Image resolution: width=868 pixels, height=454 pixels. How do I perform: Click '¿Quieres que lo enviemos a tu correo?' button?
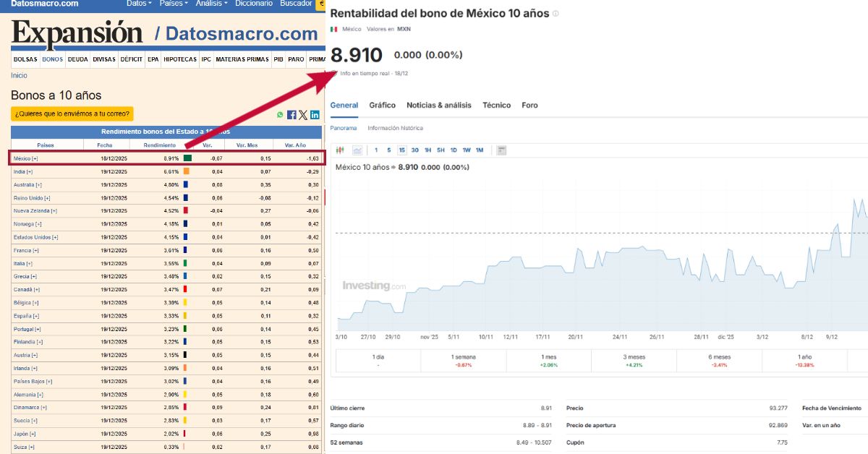point(72,113)
